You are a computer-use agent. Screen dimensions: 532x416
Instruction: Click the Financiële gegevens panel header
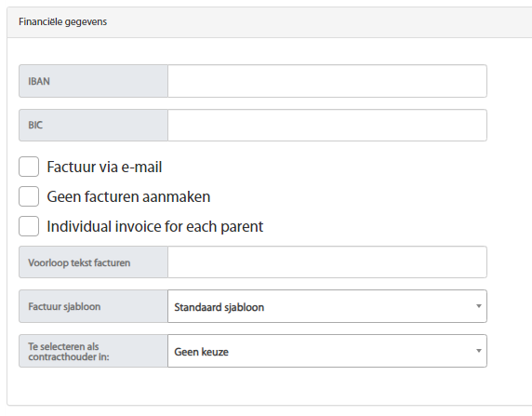coord(270,22)
